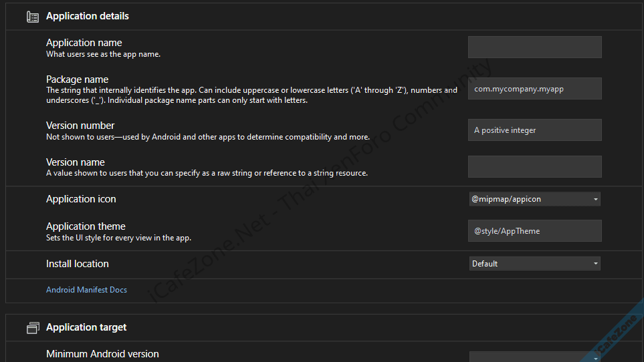644x362 pixels.
Task: Select the Version number label
Action: [x=80, y=126]
